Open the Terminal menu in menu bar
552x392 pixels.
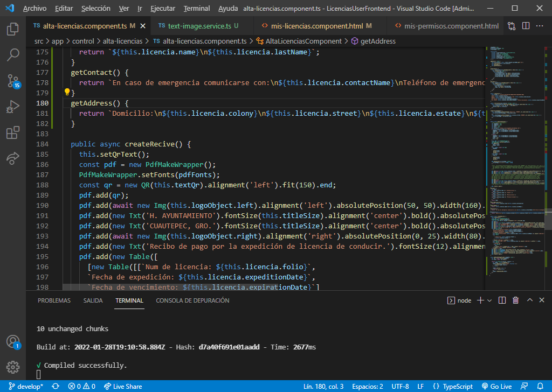[x=196, y=9]
